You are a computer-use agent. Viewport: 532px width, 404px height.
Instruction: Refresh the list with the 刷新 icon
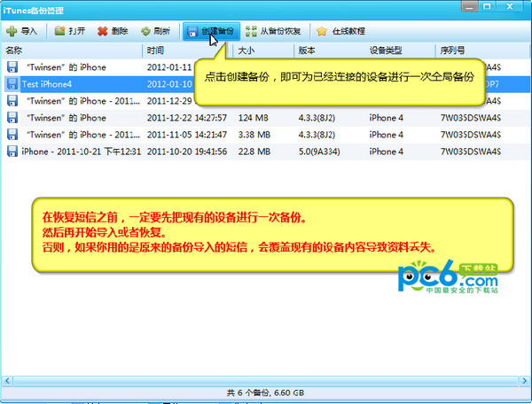[x=145, y=31]
